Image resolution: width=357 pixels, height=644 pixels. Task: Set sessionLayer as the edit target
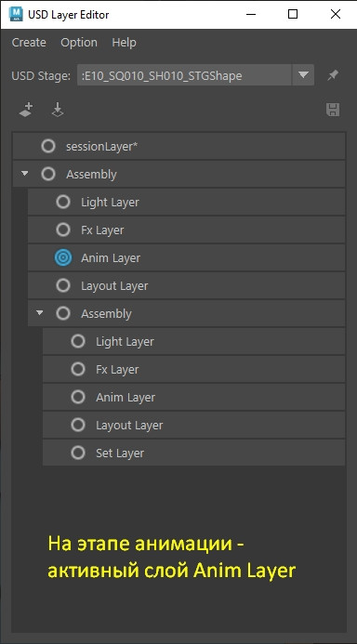(48, 146)
